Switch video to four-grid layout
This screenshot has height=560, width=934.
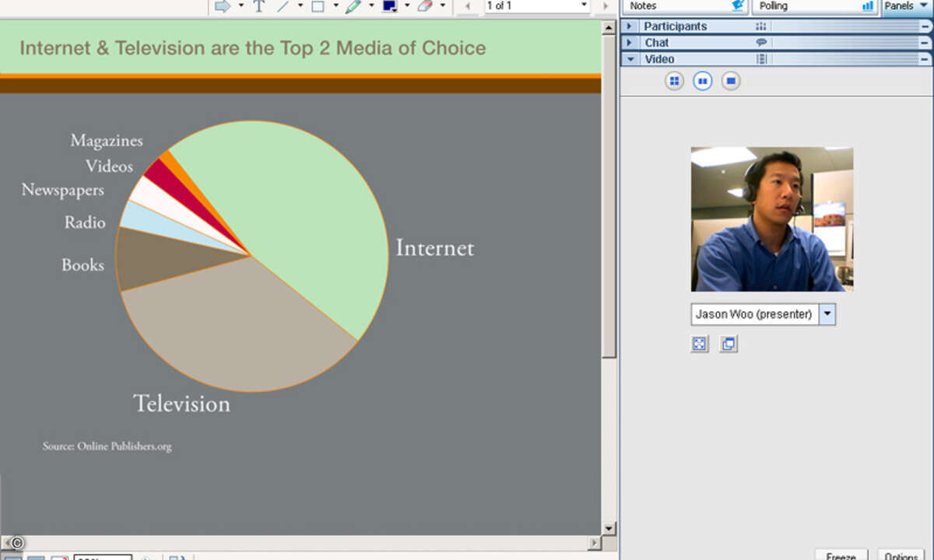pyautogui.click(x=674, y=81)
